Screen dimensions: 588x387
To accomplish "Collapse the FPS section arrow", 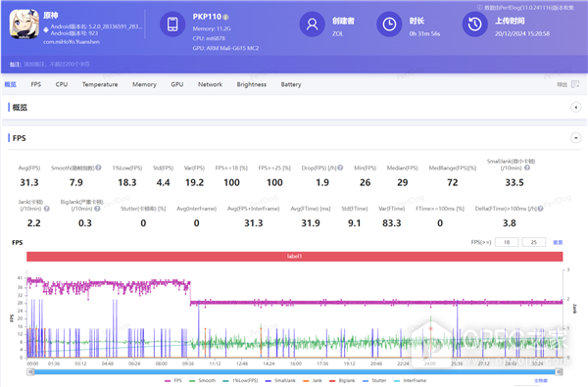I will coord(576,137).
